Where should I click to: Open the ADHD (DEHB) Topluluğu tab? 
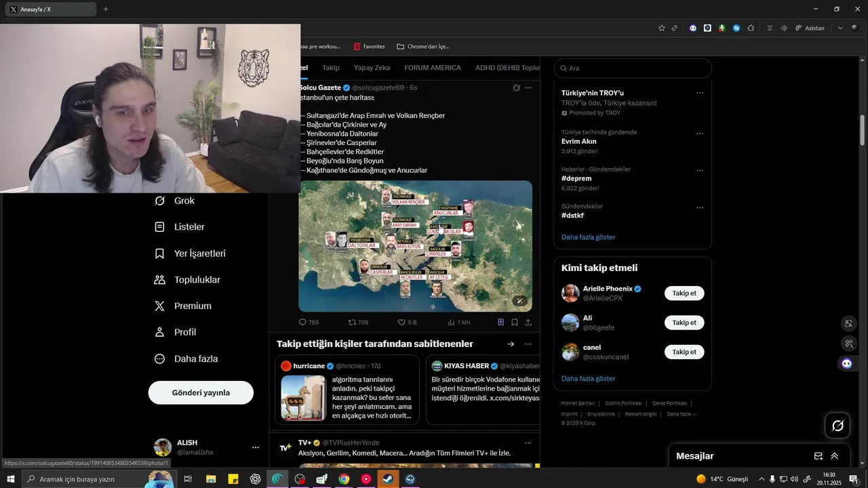point(507,68)
